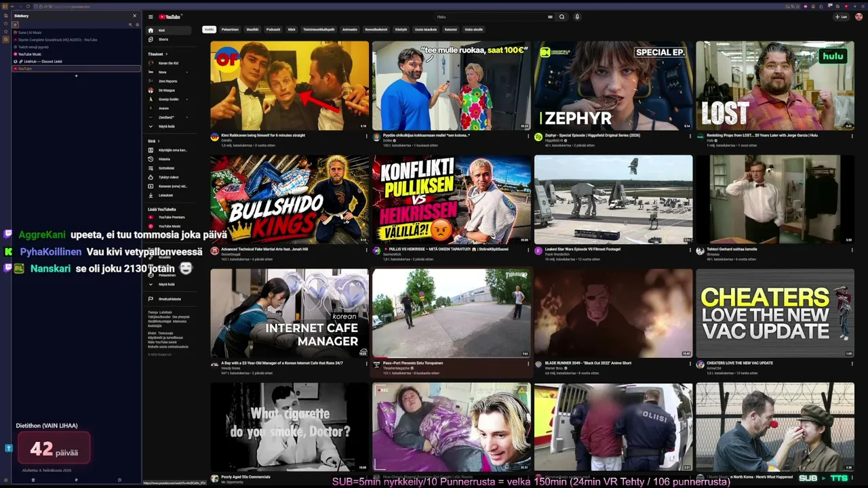The height and width of the screenshot is (488, 868).
Task: Switch to YouTube Music tab in Sidebery
Action: coord(76,54)
